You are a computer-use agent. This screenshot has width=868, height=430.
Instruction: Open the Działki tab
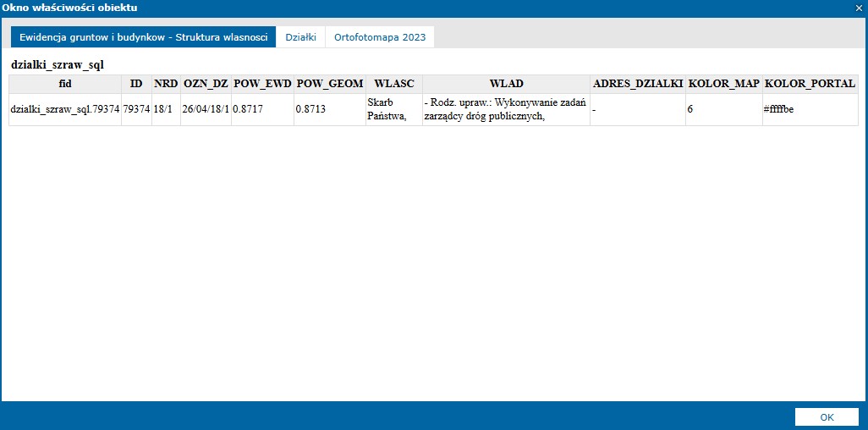(300, 37)
